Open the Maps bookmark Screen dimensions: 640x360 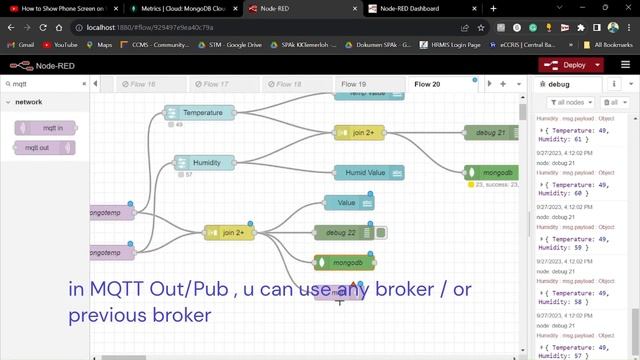tap(99, 45)
